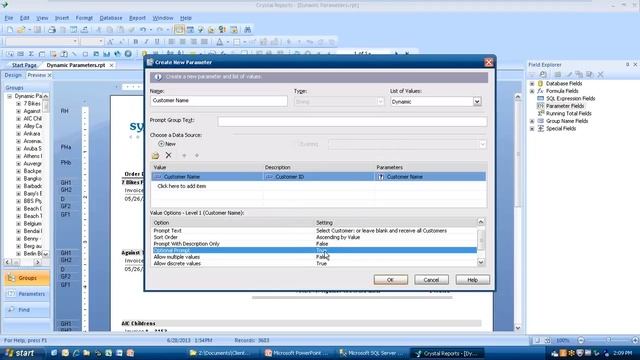Select the Existing data source radio button

pos(296,144)
